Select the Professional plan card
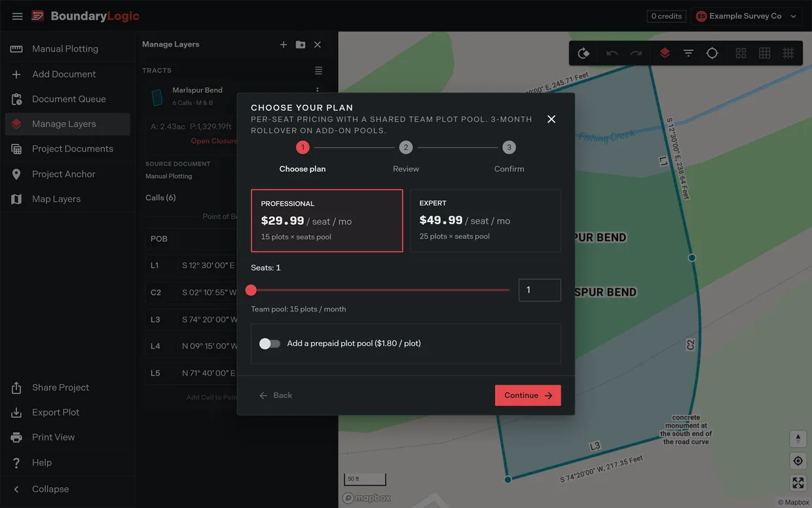 tap(327, 221)
